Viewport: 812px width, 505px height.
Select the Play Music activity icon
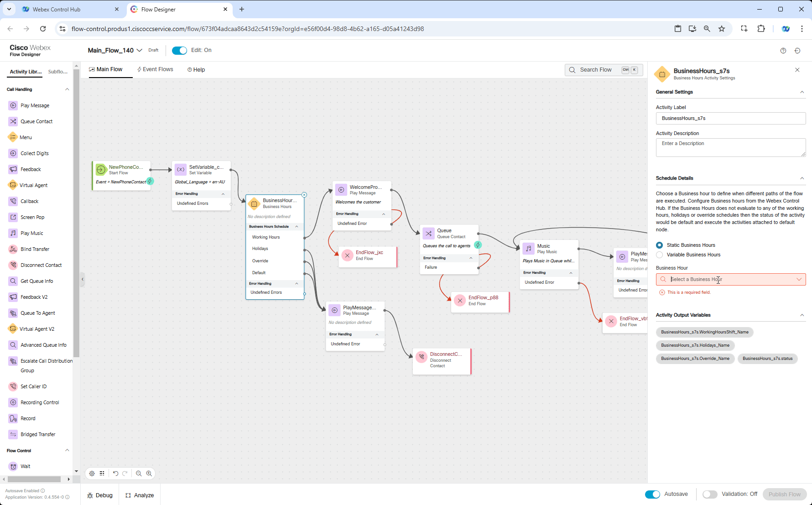click(13, 233)
